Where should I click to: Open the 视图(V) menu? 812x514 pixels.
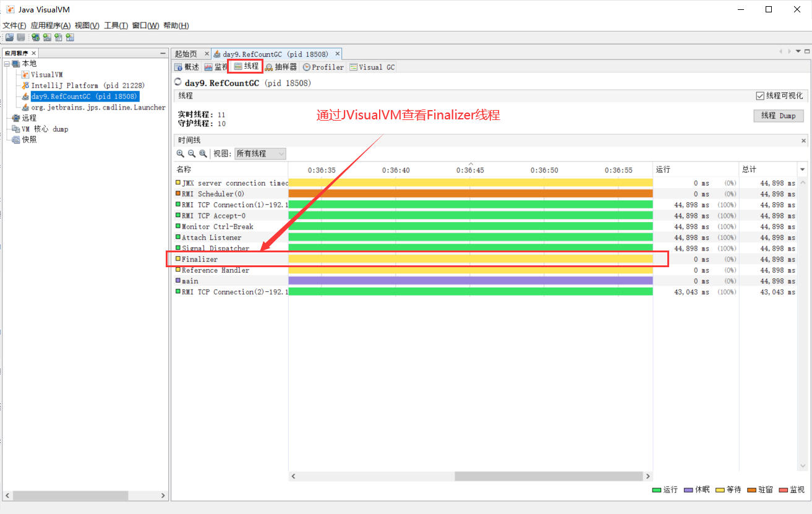pyautogui.click(x=87, y=25)
